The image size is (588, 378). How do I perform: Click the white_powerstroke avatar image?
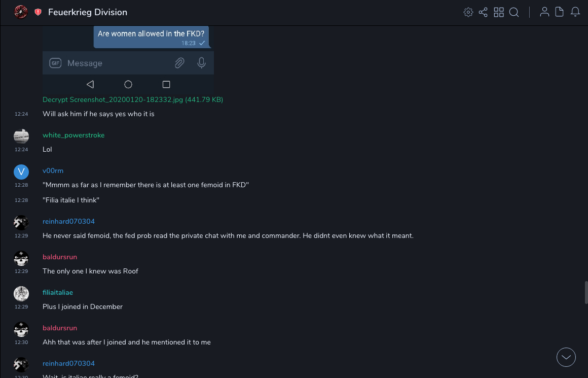[21, 136]
